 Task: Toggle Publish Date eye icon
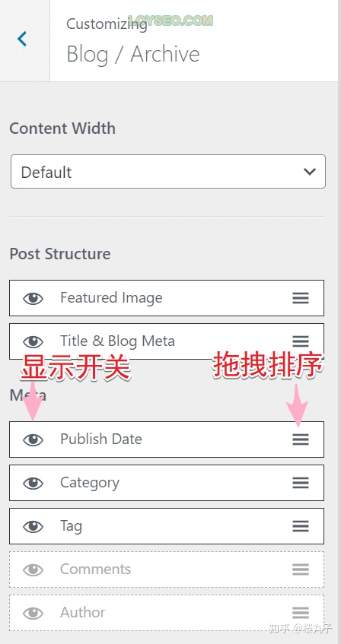pyautogui.click(x=33, y=439)
